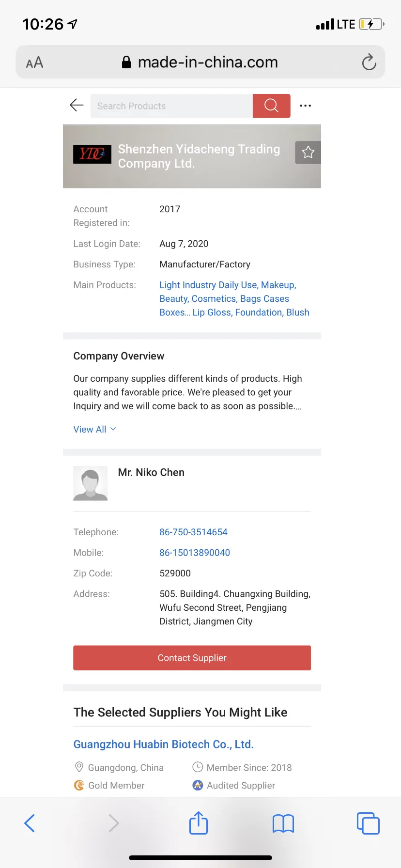
Task: Tap Safari share icon
Action: pos(199,822)
